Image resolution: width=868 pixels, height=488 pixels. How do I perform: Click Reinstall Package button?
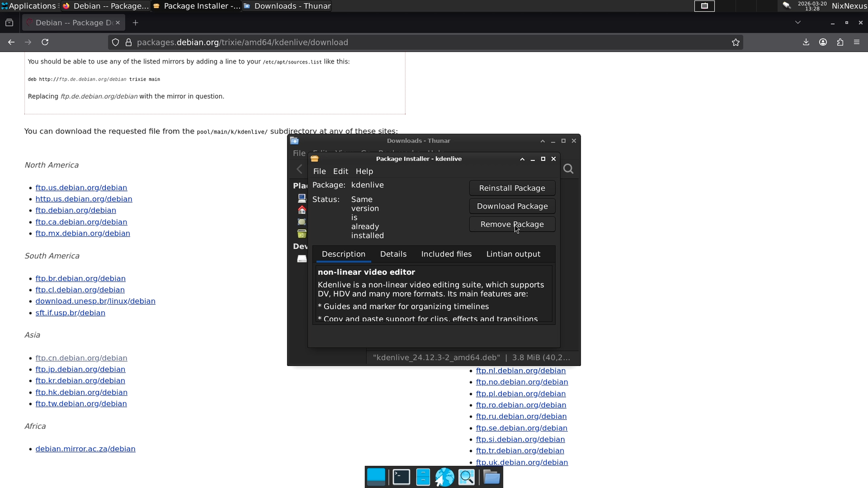[x=512, y=188]
